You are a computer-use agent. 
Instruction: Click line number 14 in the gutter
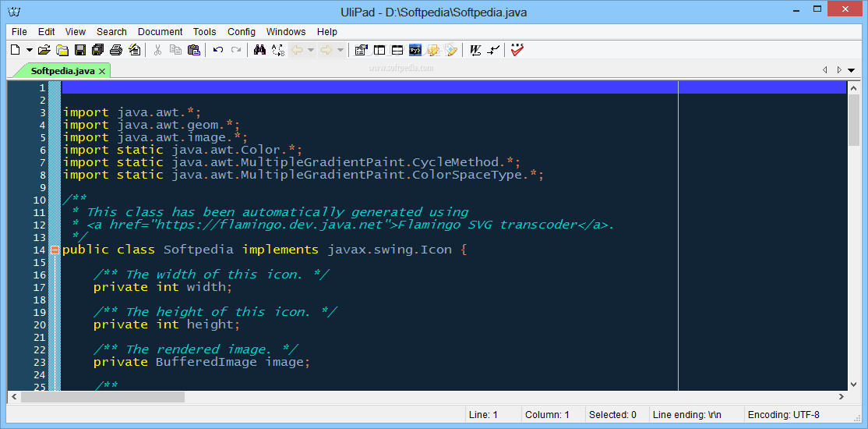point(39,250)
